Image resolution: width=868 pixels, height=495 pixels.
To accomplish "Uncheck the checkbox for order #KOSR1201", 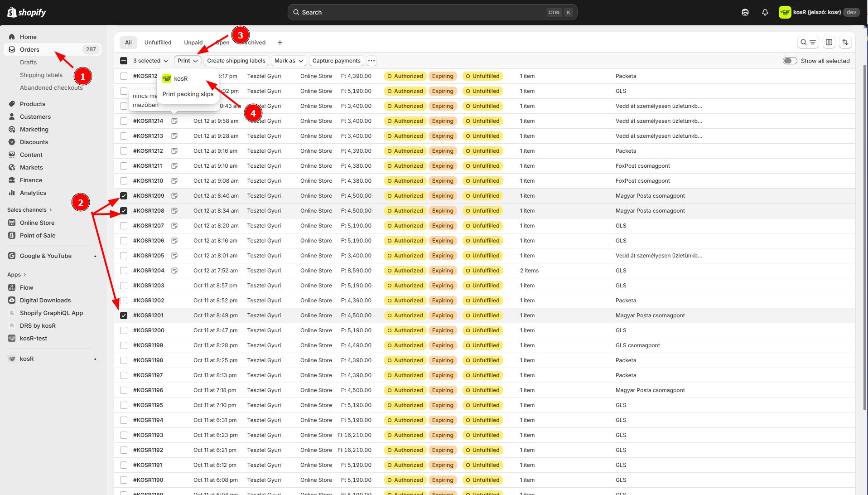I will (124, 315).
